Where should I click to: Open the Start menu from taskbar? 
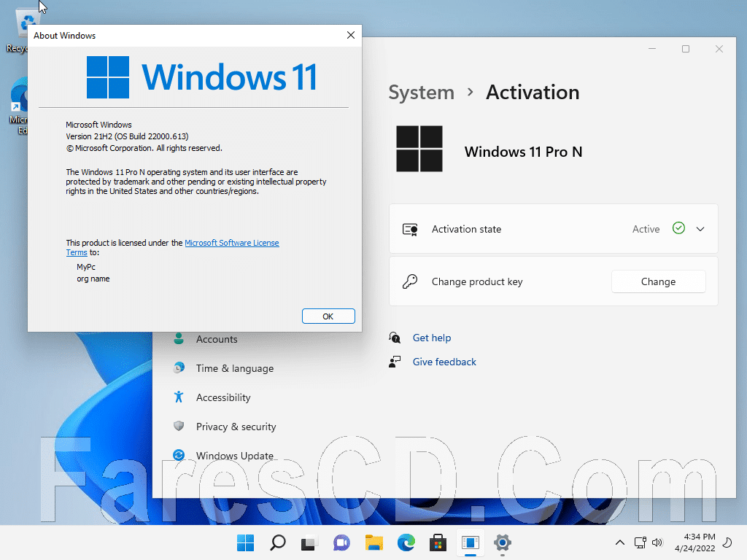pyautogui.click(x=245, y=542)
